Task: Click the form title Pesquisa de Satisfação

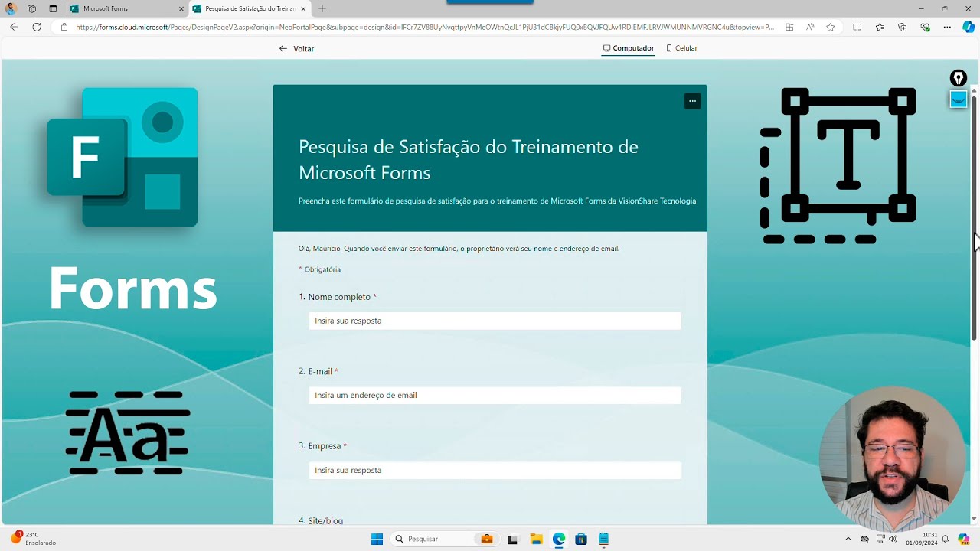Action: pos(469,159)
